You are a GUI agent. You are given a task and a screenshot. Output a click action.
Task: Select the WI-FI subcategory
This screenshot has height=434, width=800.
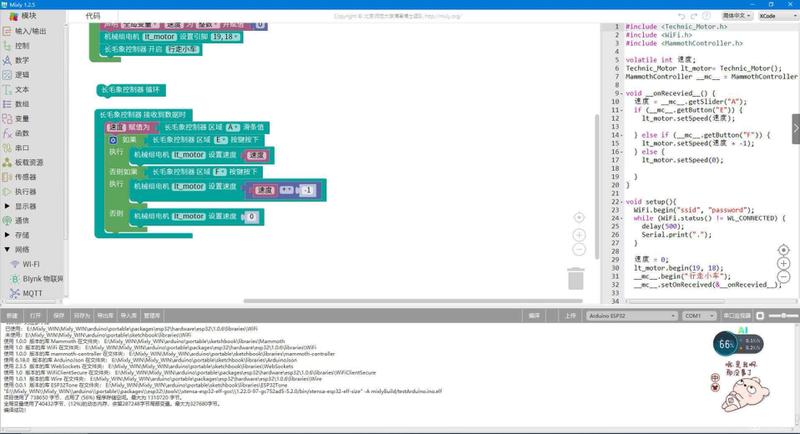[31, 264]
